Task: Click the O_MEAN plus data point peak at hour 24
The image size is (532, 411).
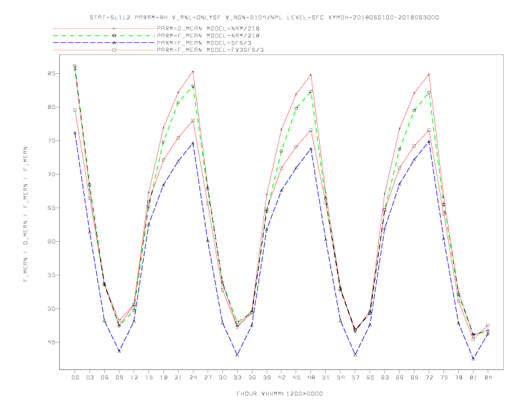Action: pyautogui.click(x=193, y=72)
